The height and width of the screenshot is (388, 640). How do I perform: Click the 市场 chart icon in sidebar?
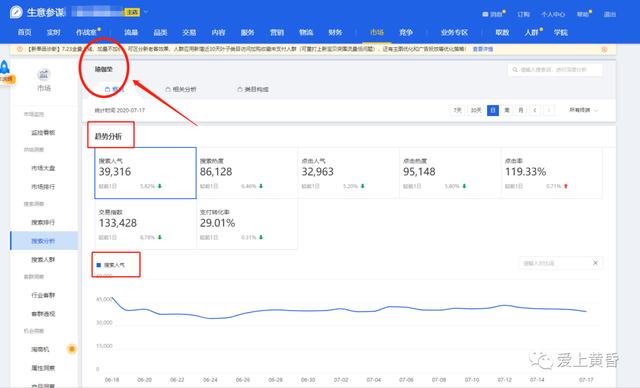[44, 74]
